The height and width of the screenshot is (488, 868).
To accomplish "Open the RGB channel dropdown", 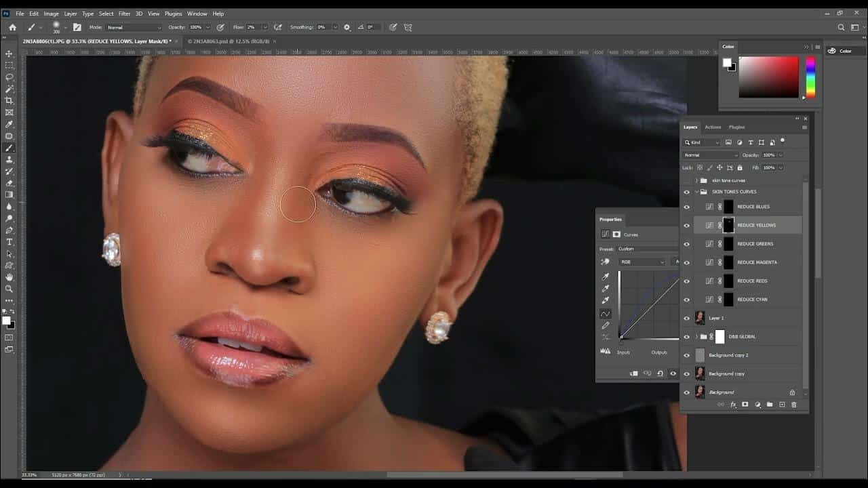I will [642, 262].
